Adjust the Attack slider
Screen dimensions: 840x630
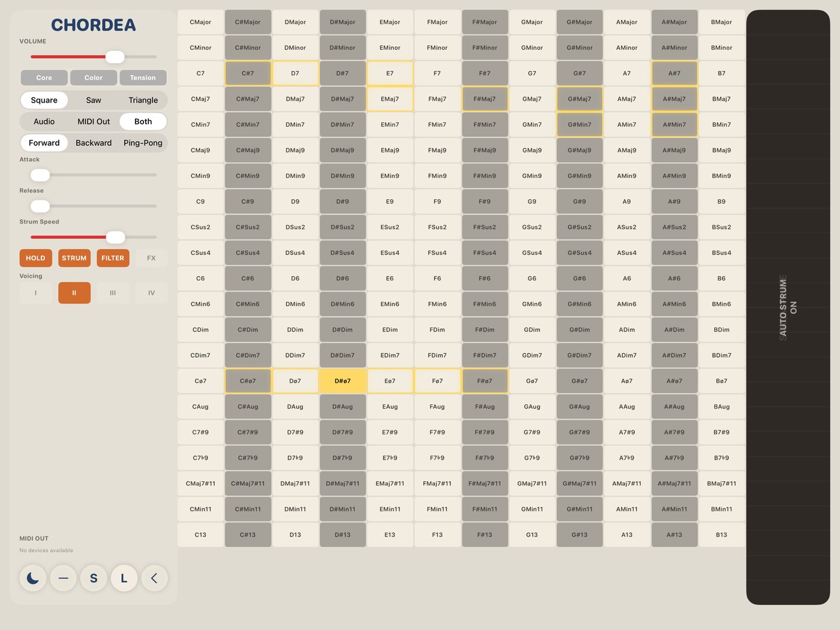click(x=94, y=175)
